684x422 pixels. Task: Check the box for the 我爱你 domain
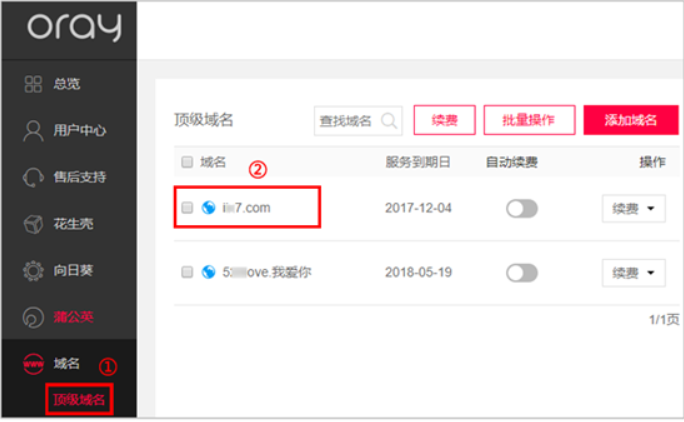187,272
